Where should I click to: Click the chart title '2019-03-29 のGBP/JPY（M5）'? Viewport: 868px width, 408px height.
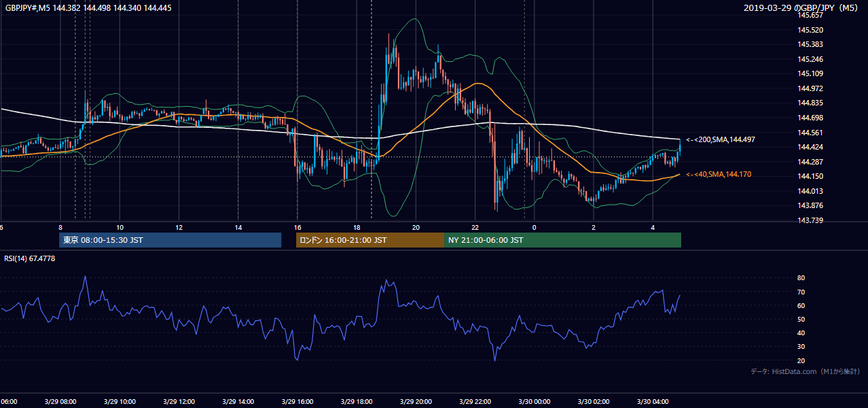point(802,7)
